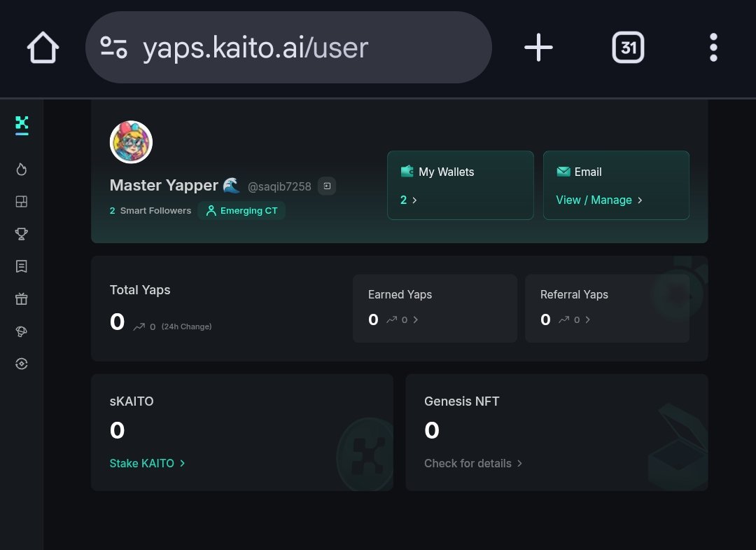Click the trend arrow under Referral Yaps
This screenshot has height=550, width=756.
(563, 319)
